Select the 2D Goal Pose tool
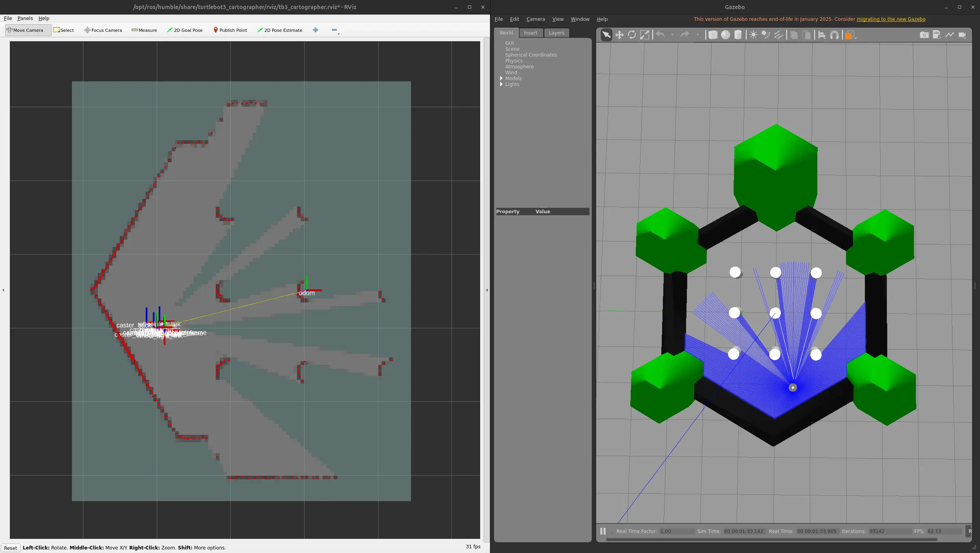This screenshot has width=980, height=553. tap(185, 30)
